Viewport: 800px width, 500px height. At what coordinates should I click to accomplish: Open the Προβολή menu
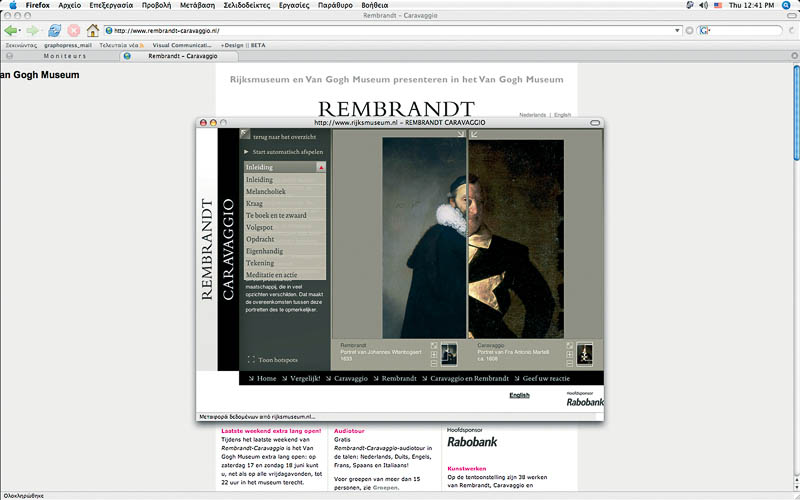point(157,5)
